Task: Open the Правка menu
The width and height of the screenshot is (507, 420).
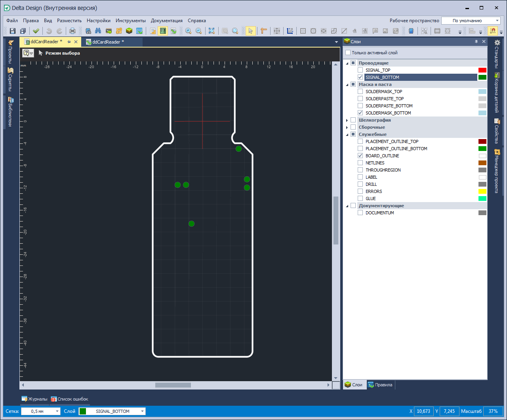Action: [31, 21]
